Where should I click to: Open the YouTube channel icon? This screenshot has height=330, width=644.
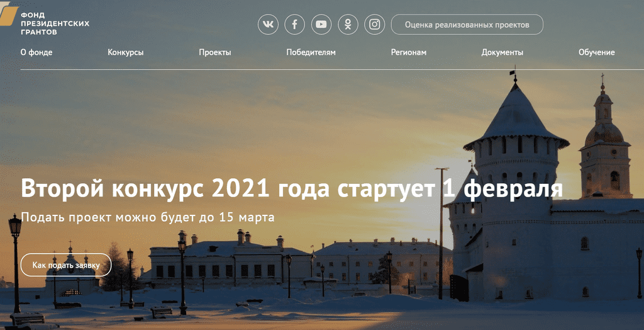321,25
